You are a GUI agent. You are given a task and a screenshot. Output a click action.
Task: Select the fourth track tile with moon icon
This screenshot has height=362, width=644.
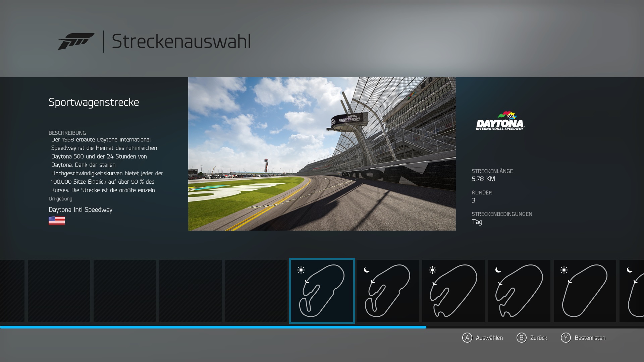point(519,291)
